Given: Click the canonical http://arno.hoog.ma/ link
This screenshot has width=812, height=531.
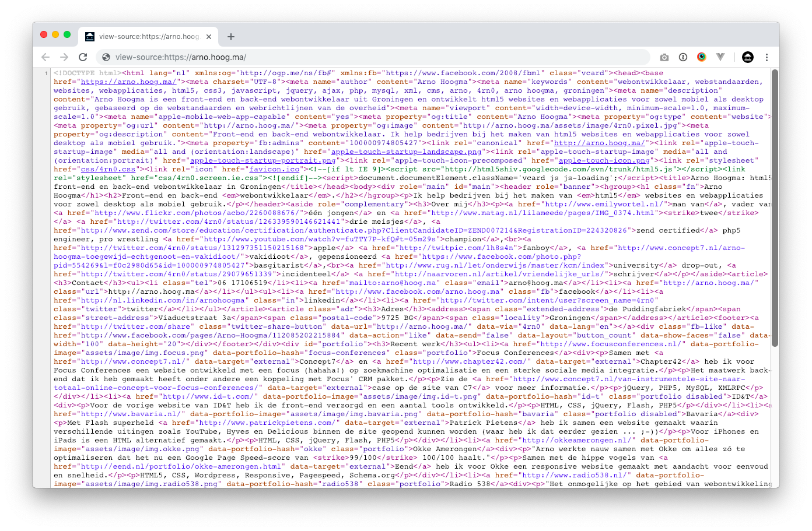Looking at the screenshot, I should 600,143.
